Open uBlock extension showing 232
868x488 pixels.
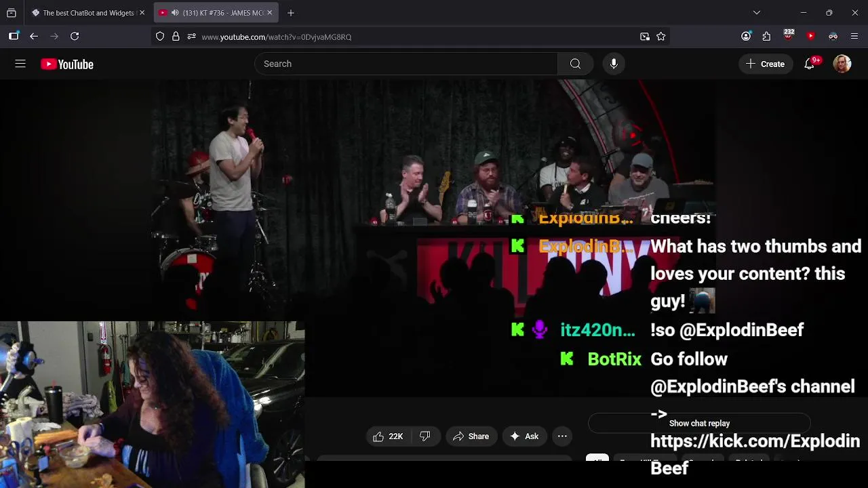click(789, 35)
